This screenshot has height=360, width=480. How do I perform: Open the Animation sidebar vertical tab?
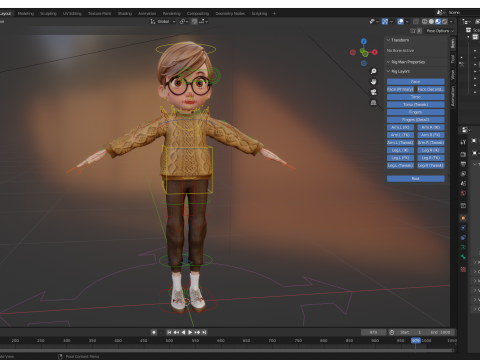click(453, 96)
